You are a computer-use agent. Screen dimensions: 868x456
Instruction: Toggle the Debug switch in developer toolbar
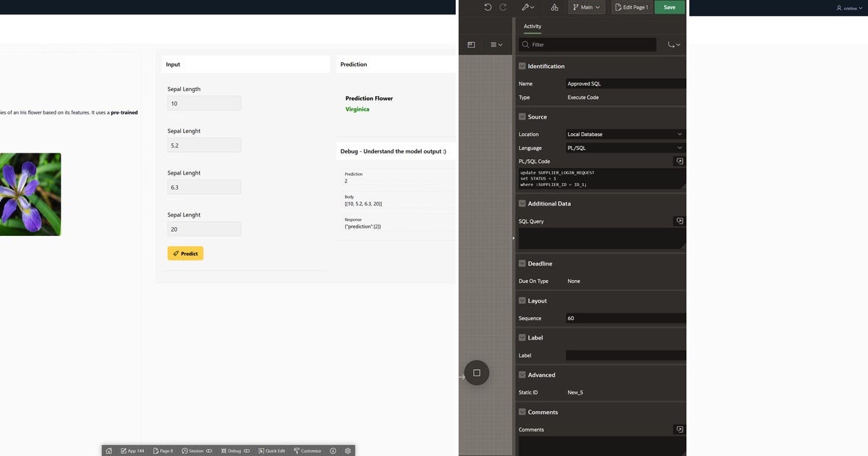click(x=246, y=450)
